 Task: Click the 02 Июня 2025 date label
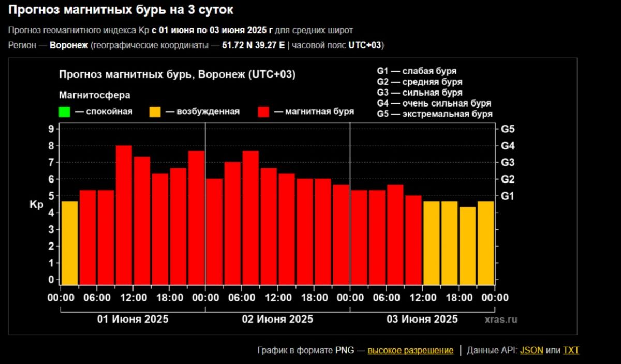pyautogui.click(x=277, y=319)
